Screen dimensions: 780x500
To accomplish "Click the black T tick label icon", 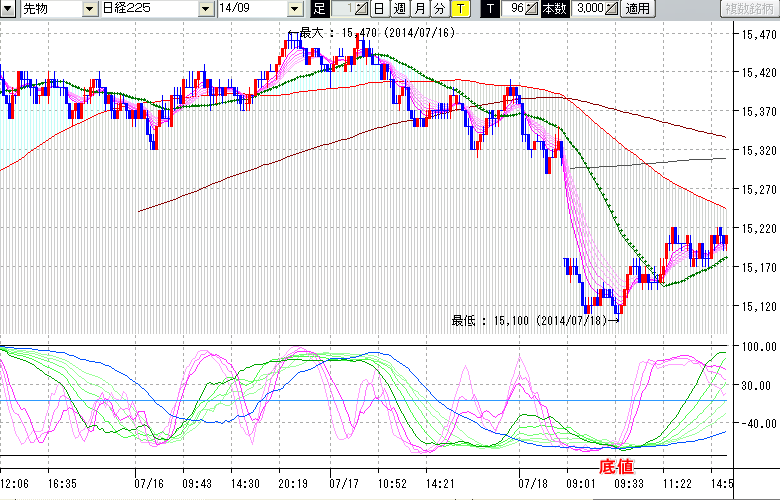I will click(x=489, y=9).
